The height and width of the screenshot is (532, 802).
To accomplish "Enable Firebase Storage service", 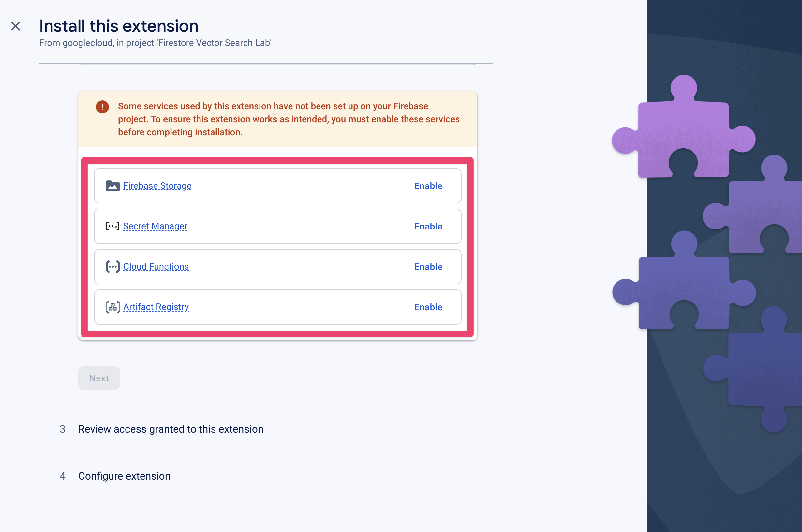I will (x=429, y=185).
